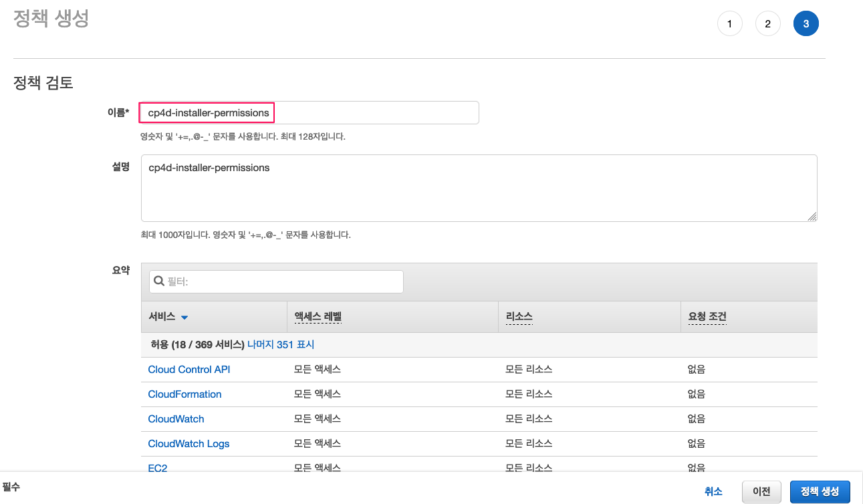This screenshot has height=504, width=863.
Task: Open the CloudWatch Logs service link
Action: click(189, 444)
